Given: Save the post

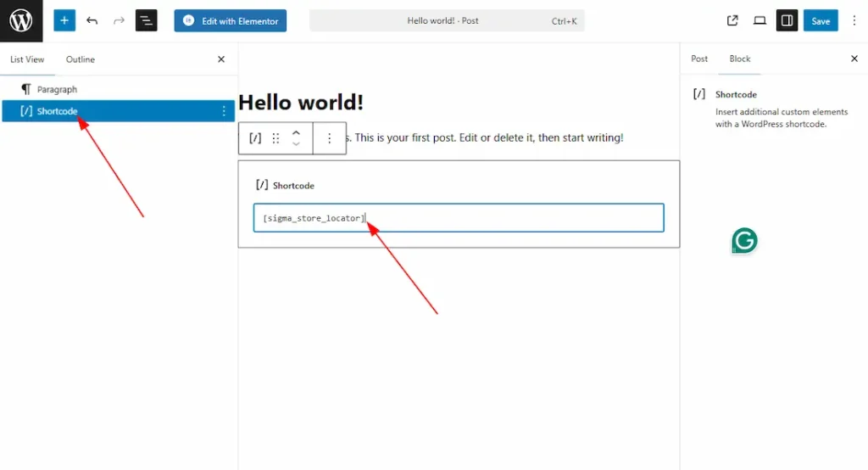Looking at the screenshot, I should point(821,20).
